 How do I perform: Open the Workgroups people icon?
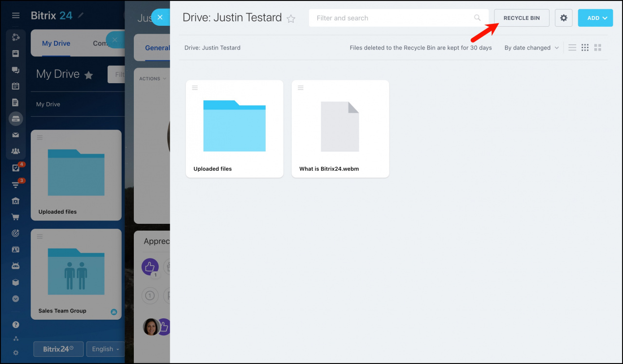coord(16,151)
